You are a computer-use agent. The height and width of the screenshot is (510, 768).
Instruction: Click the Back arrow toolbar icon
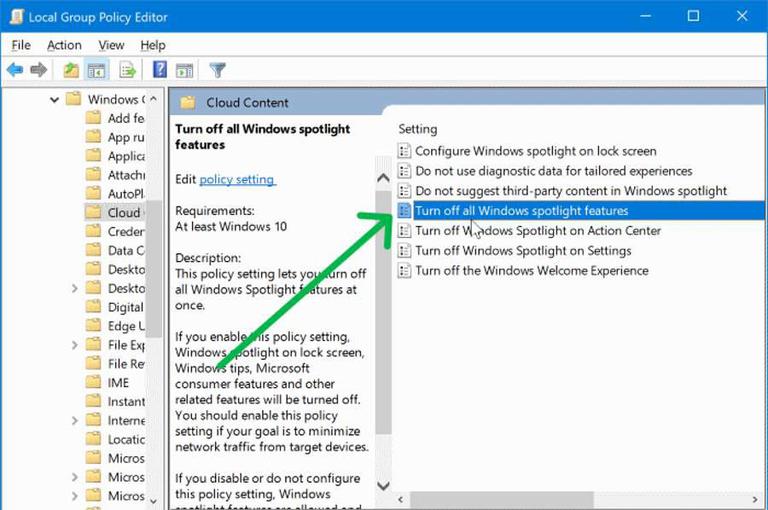point(15,70)
